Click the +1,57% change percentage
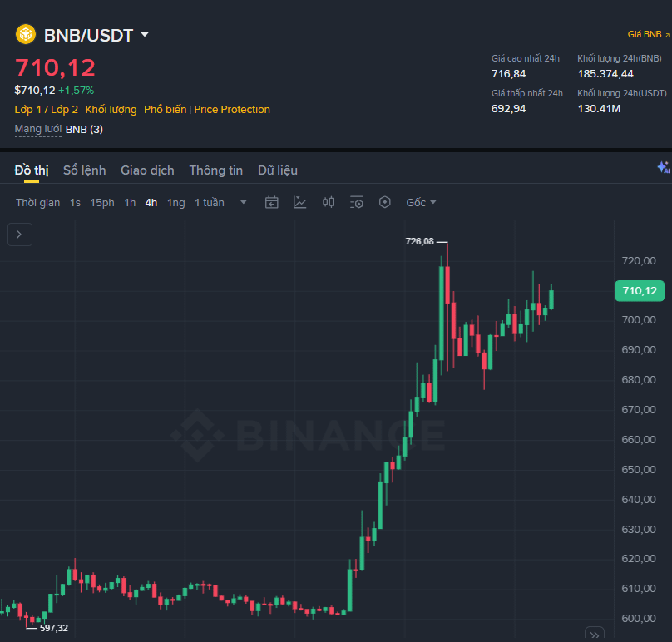The height and width of the screenshot is (642, 672). click(76, 91)
